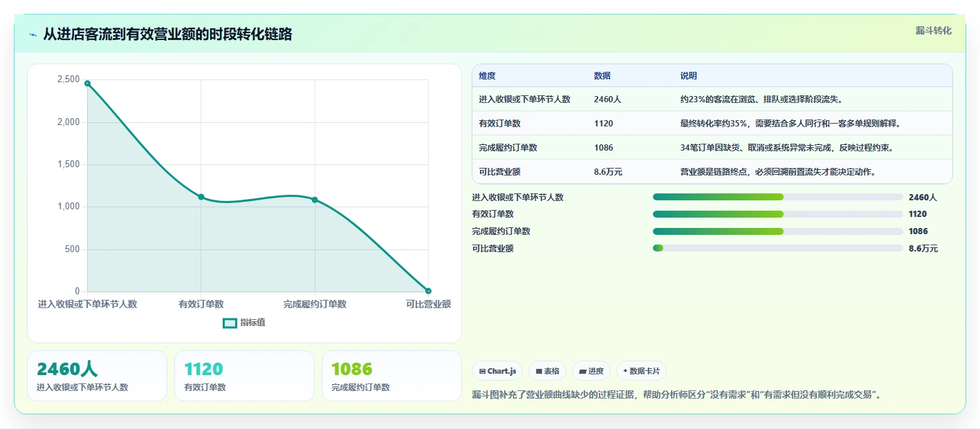The height and width of the screenshot is (429, 980).
Task: Click the progress list label 可比营业额
Action: click(x=492, y=248)
